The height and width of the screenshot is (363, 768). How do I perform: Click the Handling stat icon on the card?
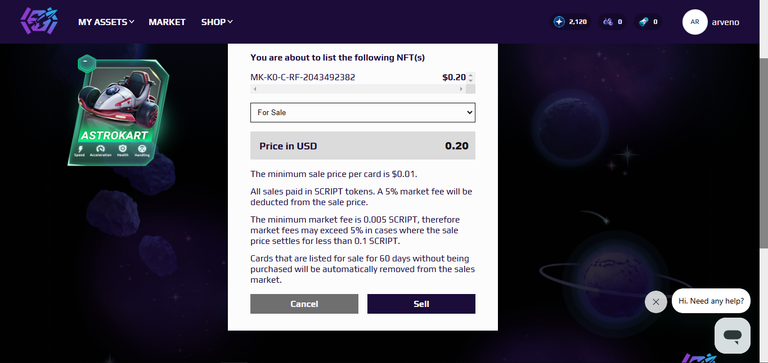[x=143, y=148]
